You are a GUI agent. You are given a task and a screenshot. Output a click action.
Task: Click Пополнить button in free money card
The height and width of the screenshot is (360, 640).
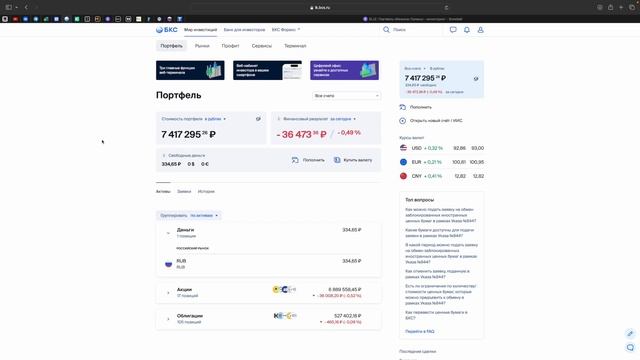tap(308, 160)
